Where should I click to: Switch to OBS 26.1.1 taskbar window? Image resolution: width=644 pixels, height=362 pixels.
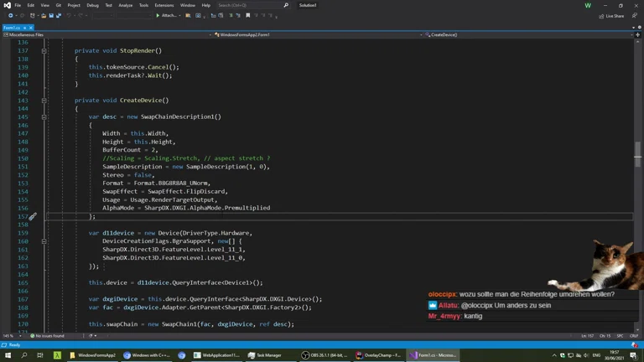(x=324, y=355)
